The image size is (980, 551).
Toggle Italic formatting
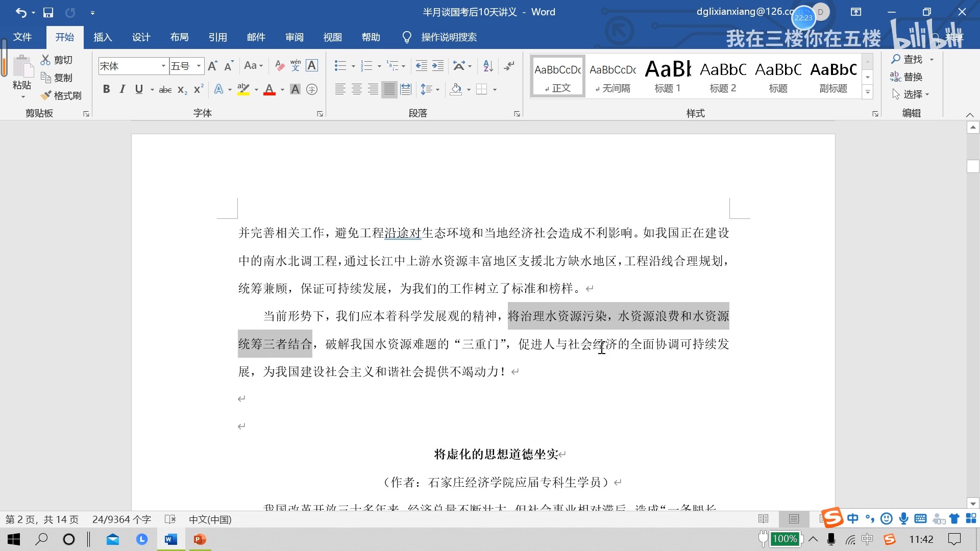pos(122,90)
